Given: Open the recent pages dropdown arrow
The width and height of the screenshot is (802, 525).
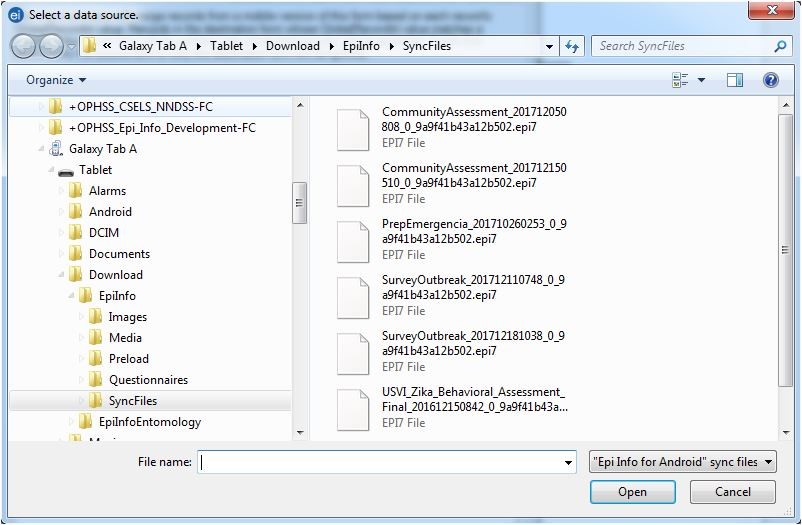Looking at the screenshot, I should coord(71,47).
